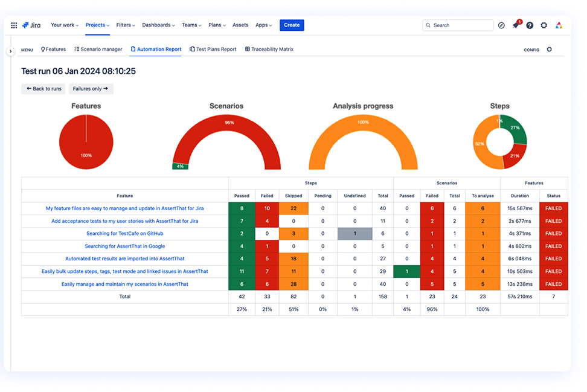The image size is (587, 392).
Task: Open the app switcher grid icon
Action: [14, 25]
